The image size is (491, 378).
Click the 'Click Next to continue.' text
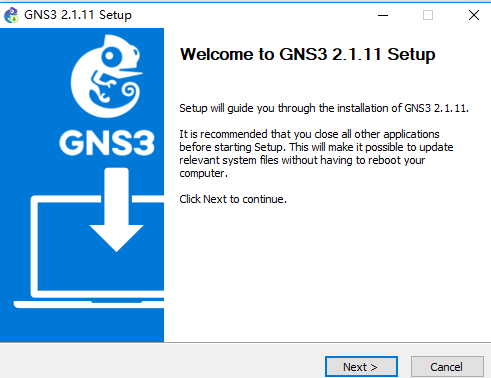(x=233, y=199)
